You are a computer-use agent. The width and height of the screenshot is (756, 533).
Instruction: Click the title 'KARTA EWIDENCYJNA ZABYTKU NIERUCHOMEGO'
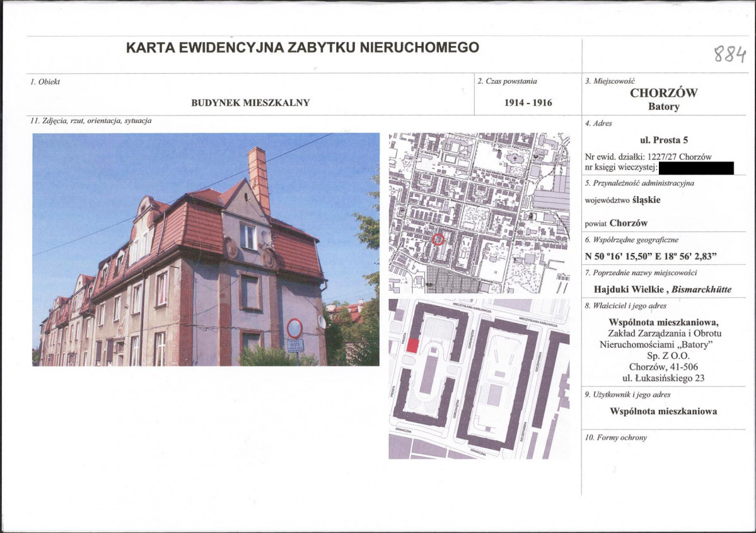pyautogui.click(x=302, y=47)
